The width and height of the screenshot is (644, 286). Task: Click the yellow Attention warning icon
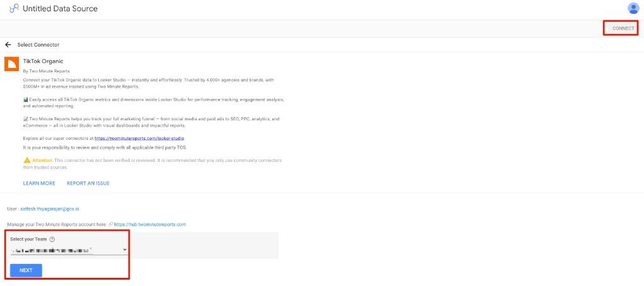(26, 160)
